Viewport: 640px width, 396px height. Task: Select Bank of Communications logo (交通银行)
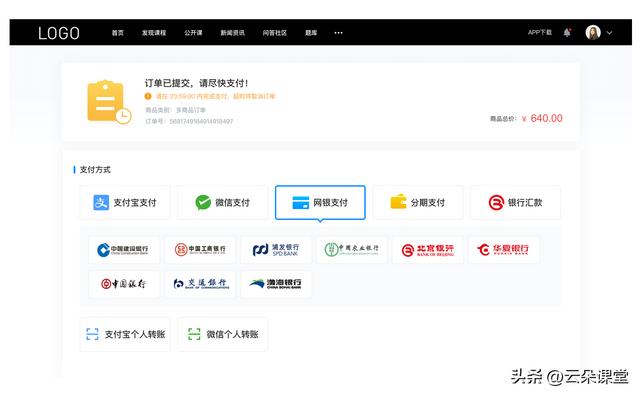point(200,283)
